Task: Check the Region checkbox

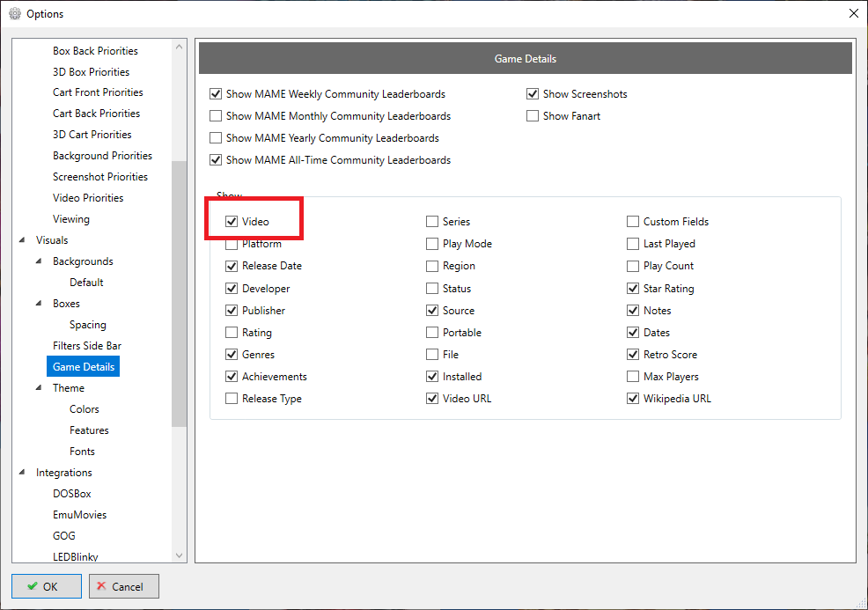Action: pyautogui.click(x=432, y=266)
